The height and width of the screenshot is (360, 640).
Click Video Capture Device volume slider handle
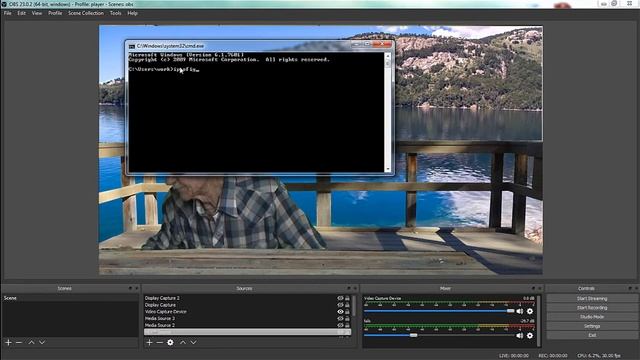(x=511, y=311)
